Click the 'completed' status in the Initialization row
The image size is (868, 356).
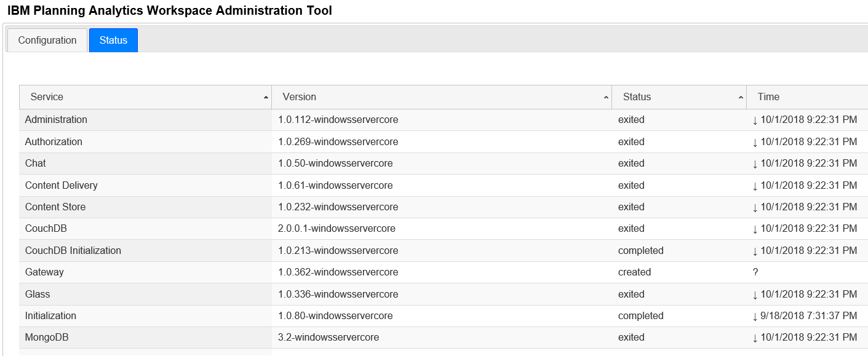641,316
